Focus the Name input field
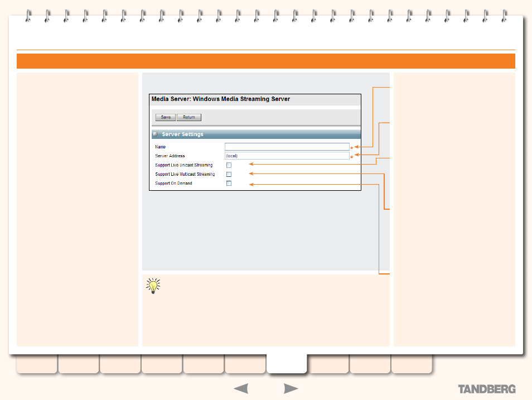Screen dimensions: 532x400 (x=287, y=147)
